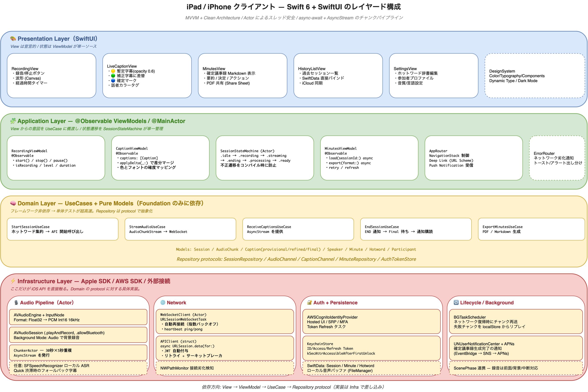The width and height of the screenshot is (588, 392).
Task: Select the MinutesViewModel box
Action: click(369, 158)
